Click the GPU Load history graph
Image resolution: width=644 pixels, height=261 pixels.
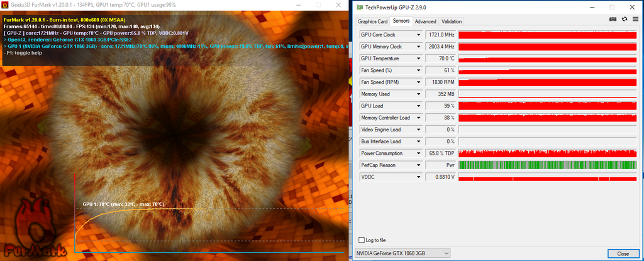(548, 106)
